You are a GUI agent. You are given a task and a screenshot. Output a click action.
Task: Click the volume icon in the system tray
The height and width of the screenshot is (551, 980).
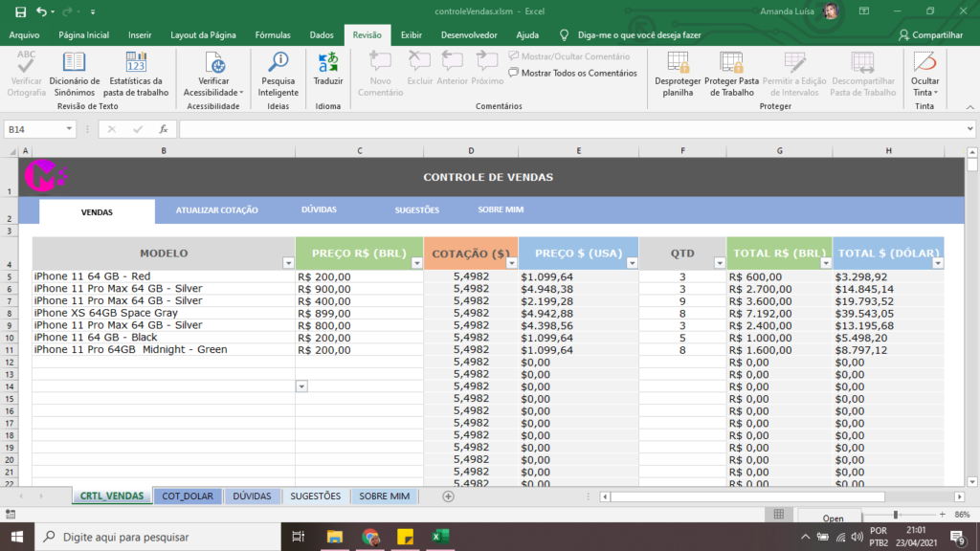857,538
